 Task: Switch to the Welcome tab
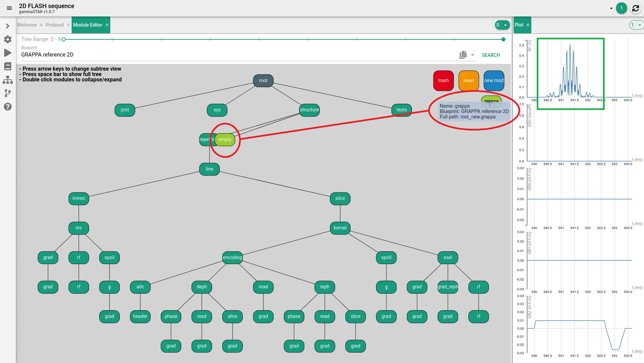[27, 25]
